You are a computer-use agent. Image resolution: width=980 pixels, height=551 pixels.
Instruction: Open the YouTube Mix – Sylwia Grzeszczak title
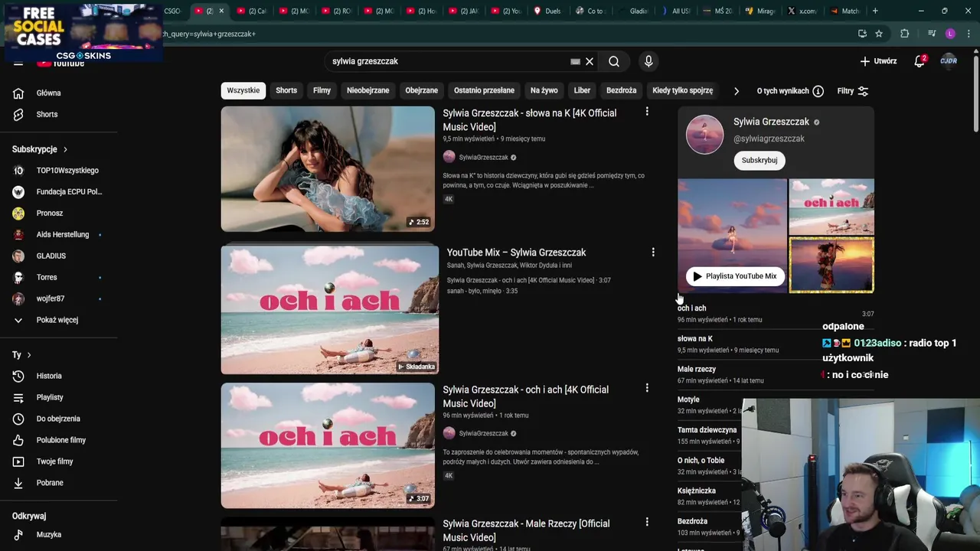coord(517,253)
